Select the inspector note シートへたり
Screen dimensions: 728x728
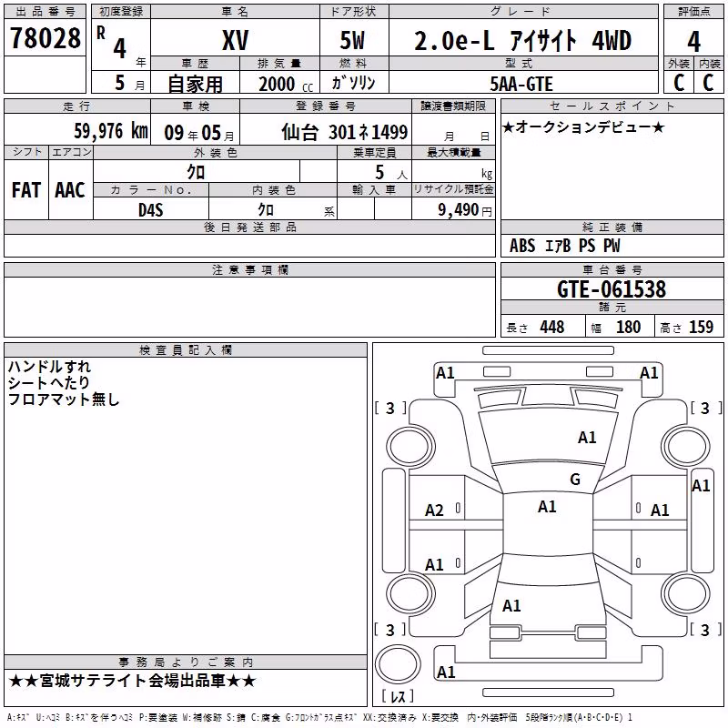pyautogui.click(x=49, y=382)
